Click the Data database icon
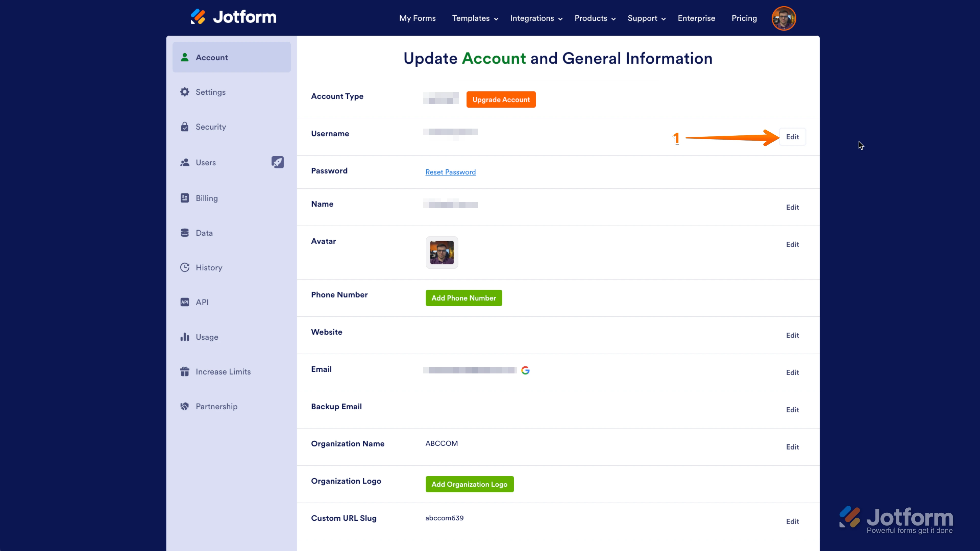Screen dimensions: 980x551 pos(185,233)
